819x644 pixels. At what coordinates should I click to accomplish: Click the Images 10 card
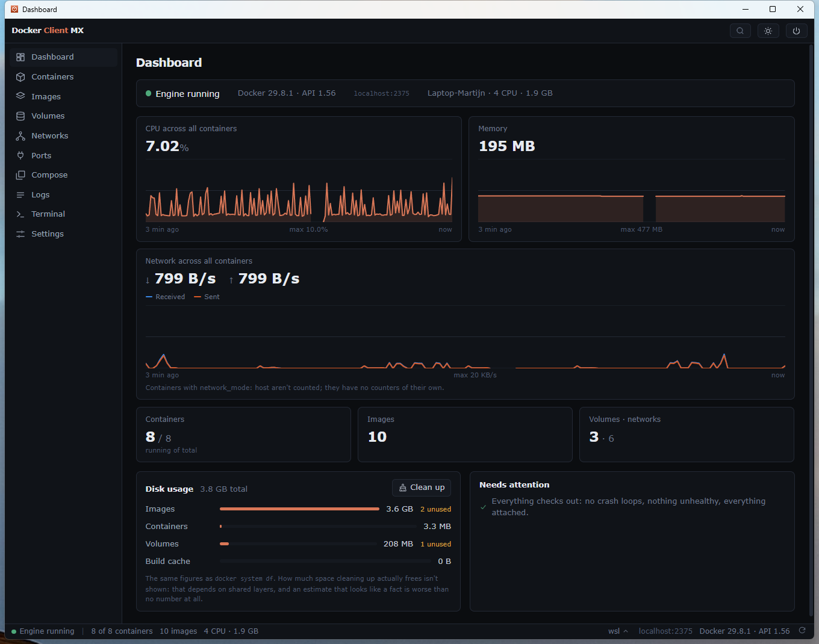(465, 435)
